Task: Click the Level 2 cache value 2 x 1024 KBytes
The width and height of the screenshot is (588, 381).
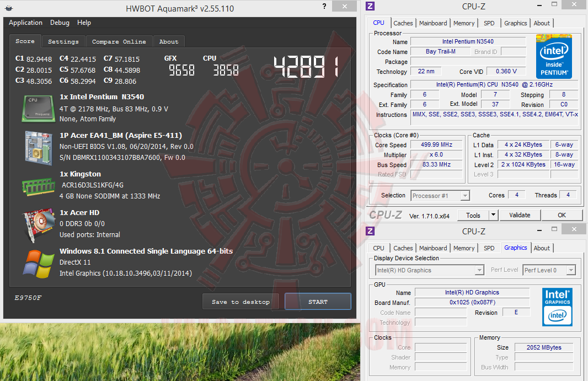Action: point(523,165)
